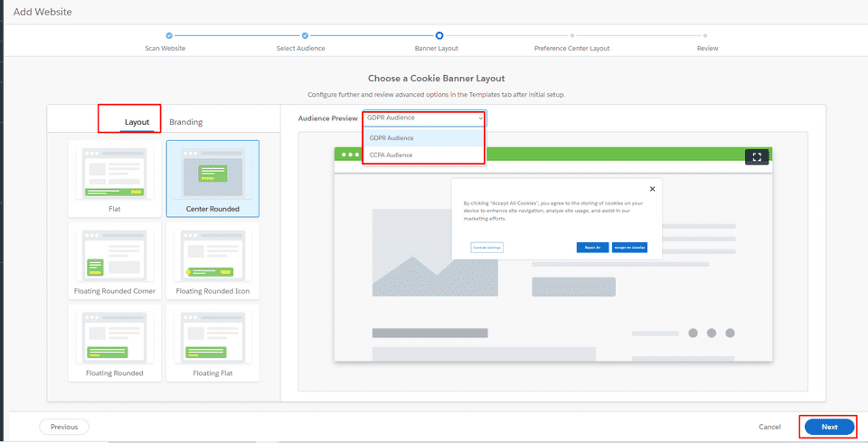Select GDPR Audience from the list
Image resolution: width=868 pixels, height=443 pixels.
pos(392,138)
